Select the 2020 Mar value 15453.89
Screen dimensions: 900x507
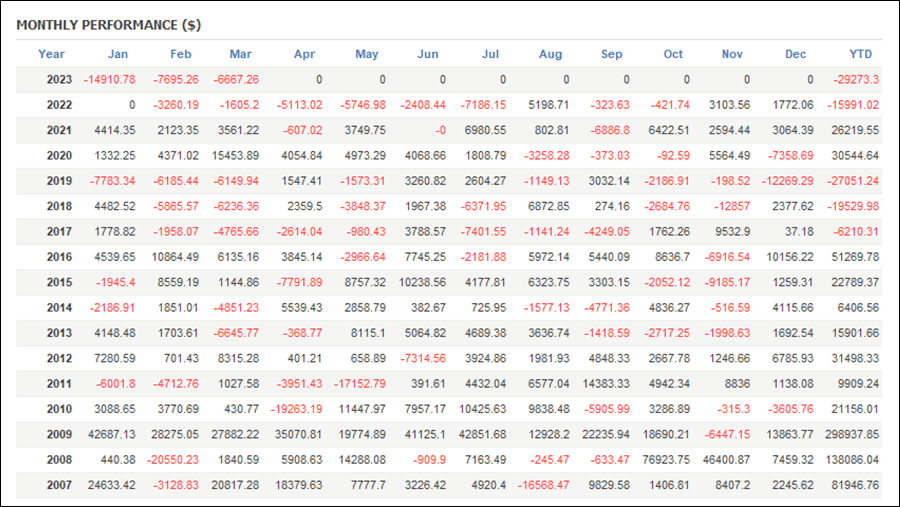click(235, 156)
